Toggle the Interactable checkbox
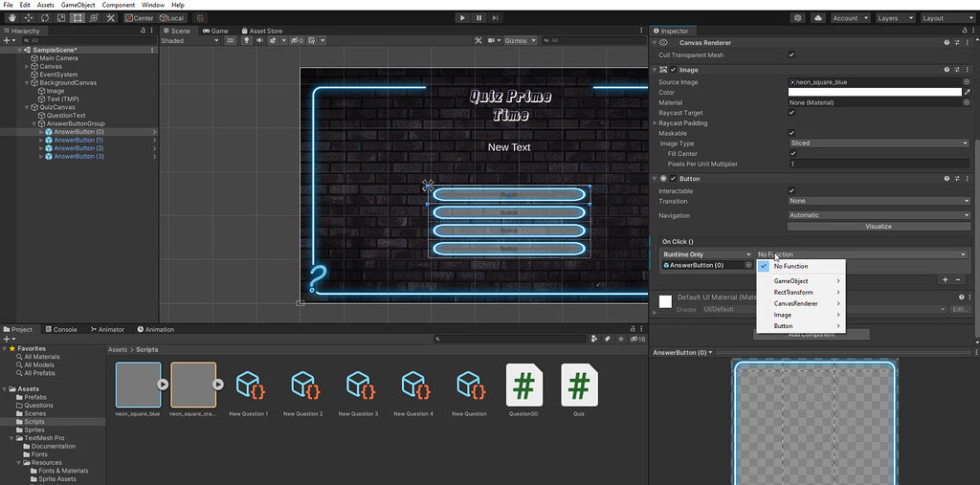The image size is (980, 485). point(791,191)
